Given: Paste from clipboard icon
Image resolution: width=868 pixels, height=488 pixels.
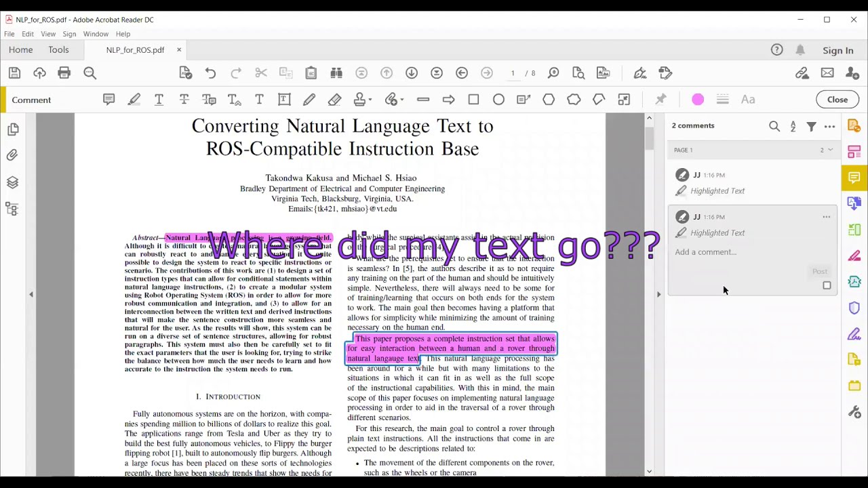Looking at the screenshot, I should [311, 73].
